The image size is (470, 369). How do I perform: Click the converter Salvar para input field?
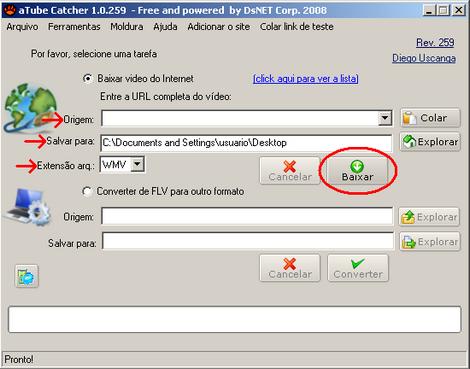click(248, 241)
